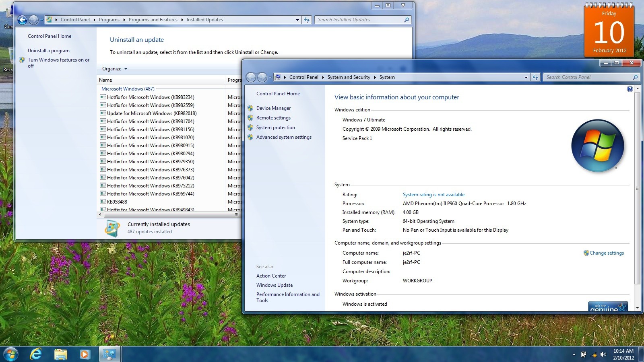
Task: Click Control Panel breadcrumb in Installed Updates window
Action: 75,20
